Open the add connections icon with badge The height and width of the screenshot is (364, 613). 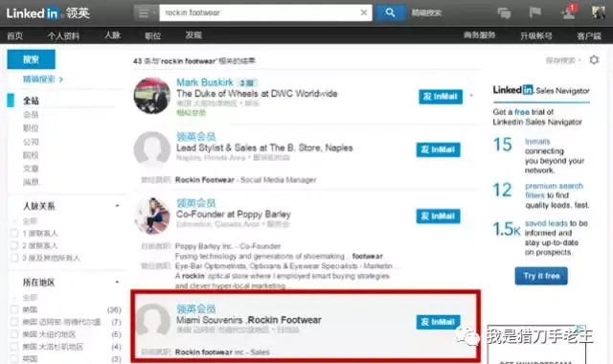pyautogui.click(x=568, y=12)
